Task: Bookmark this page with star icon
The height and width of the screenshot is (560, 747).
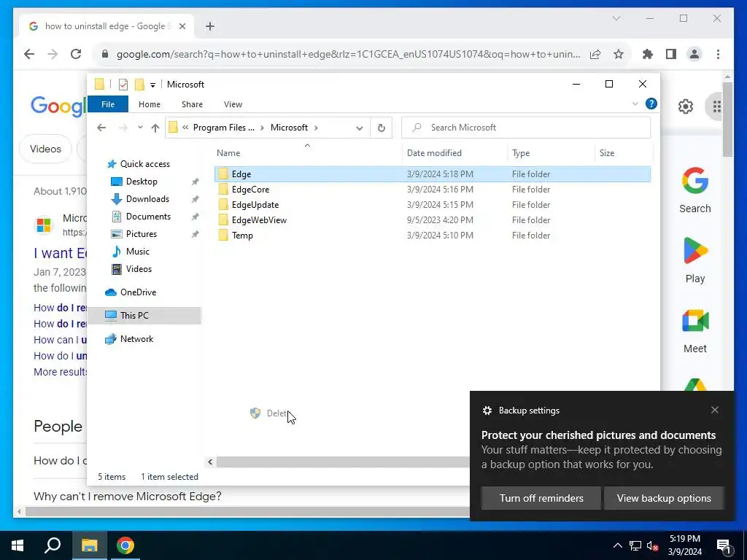Action: point(619,54)
